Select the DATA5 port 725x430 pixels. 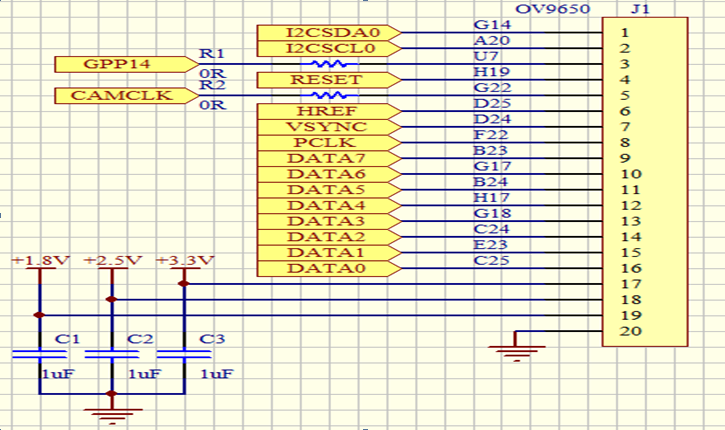click(x=329, y=190)
